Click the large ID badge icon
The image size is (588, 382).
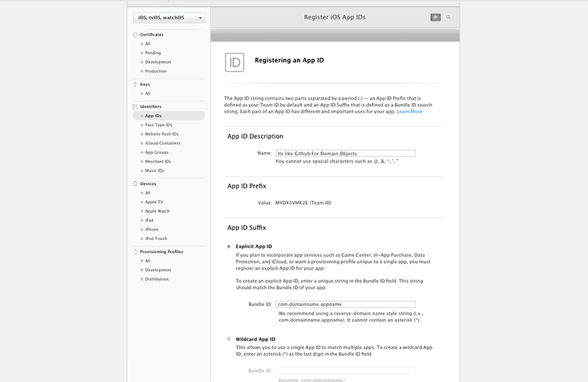click(234, 62)
